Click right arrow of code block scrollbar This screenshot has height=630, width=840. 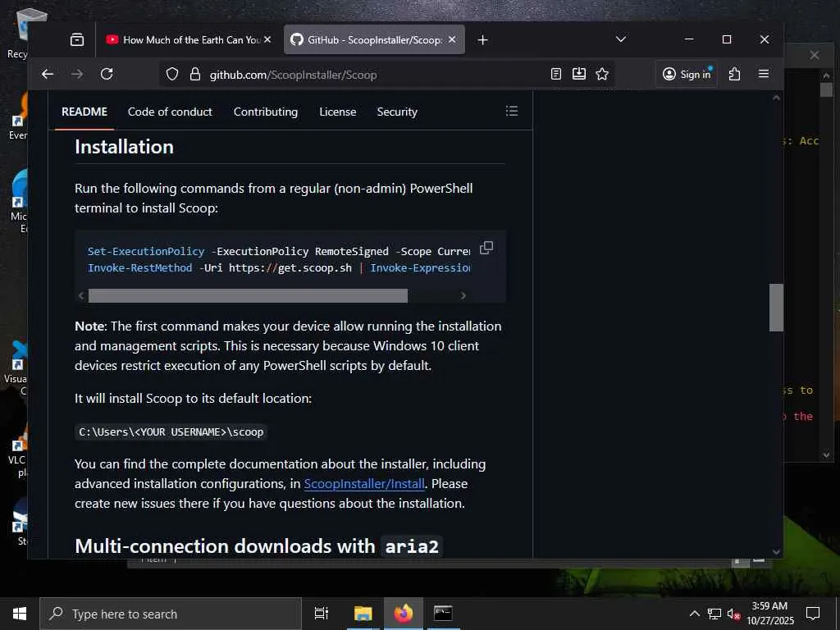point(463,295)
